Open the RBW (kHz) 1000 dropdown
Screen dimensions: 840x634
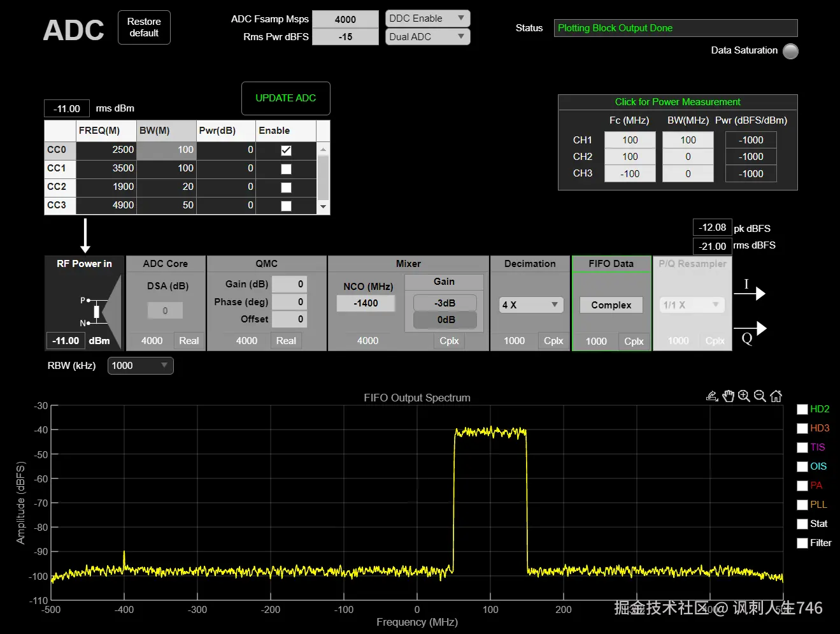[x=140, y=366]
